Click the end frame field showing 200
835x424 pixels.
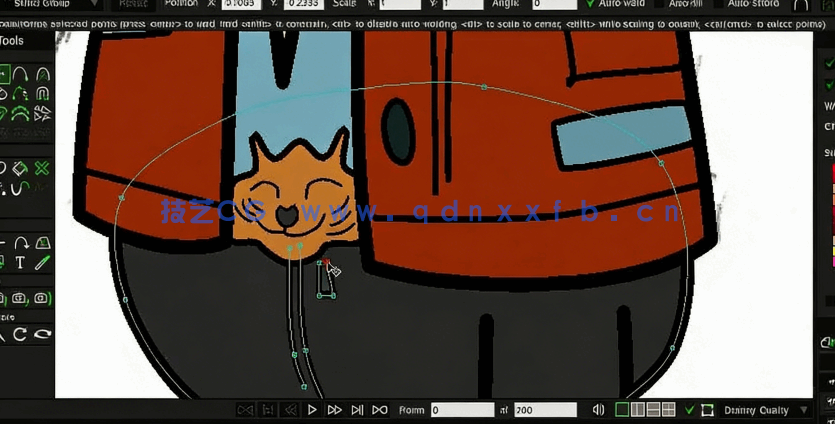coord(545,410)
